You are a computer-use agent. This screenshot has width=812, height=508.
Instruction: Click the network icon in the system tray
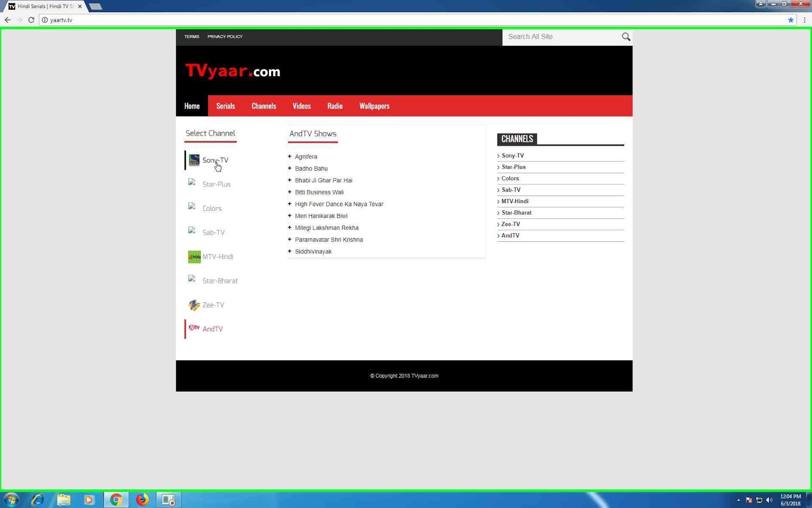click(759, 500)
